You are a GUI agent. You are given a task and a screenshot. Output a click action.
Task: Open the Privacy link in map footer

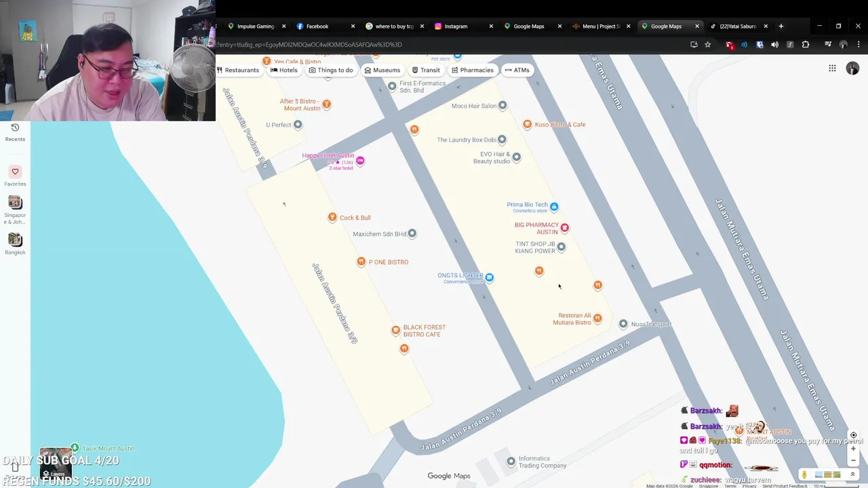point(749,486)
